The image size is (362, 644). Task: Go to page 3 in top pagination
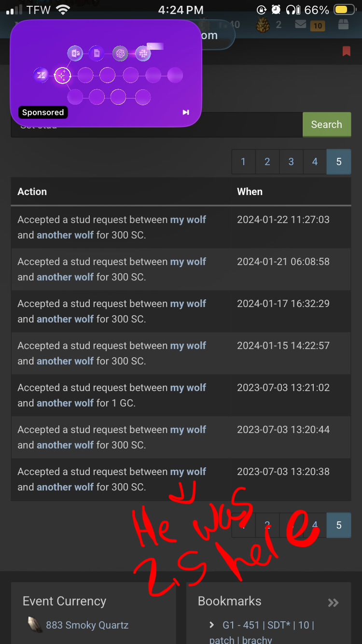click(x=291, y=162)
